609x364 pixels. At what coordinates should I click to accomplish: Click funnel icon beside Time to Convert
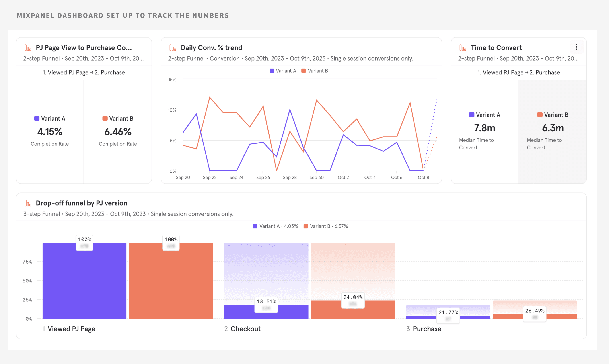click(463, 48)
